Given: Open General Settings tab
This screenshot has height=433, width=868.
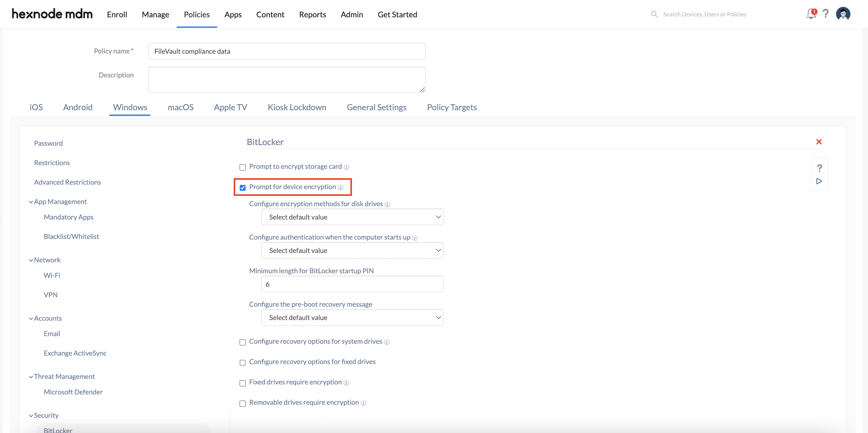Looking at the screenshot, I should 376,107.
